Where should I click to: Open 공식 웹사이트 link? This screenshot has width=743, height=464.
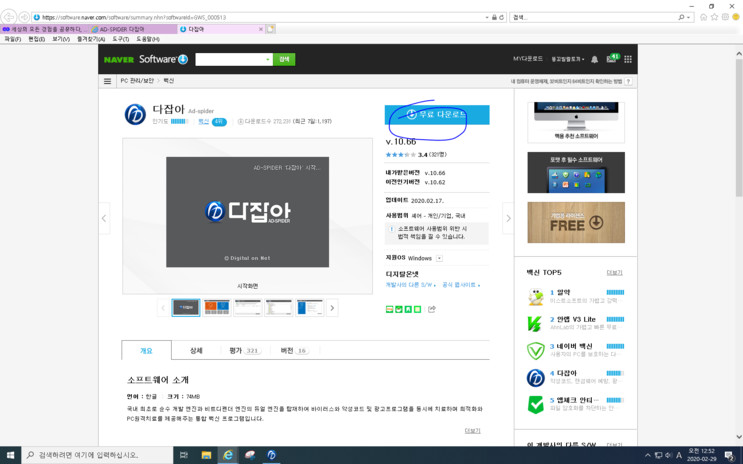(461, 285)
